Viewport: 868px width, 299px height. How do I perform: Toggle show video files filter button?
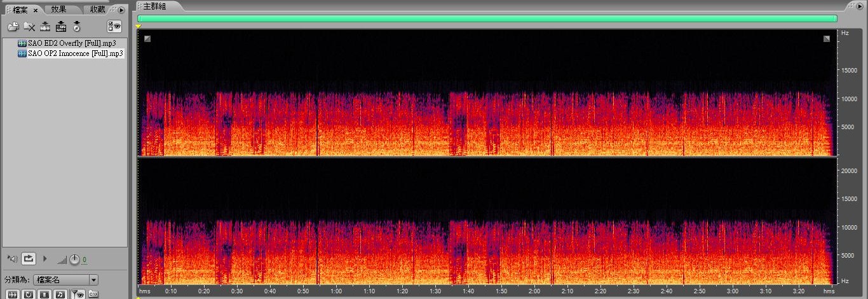coord(44,294)
